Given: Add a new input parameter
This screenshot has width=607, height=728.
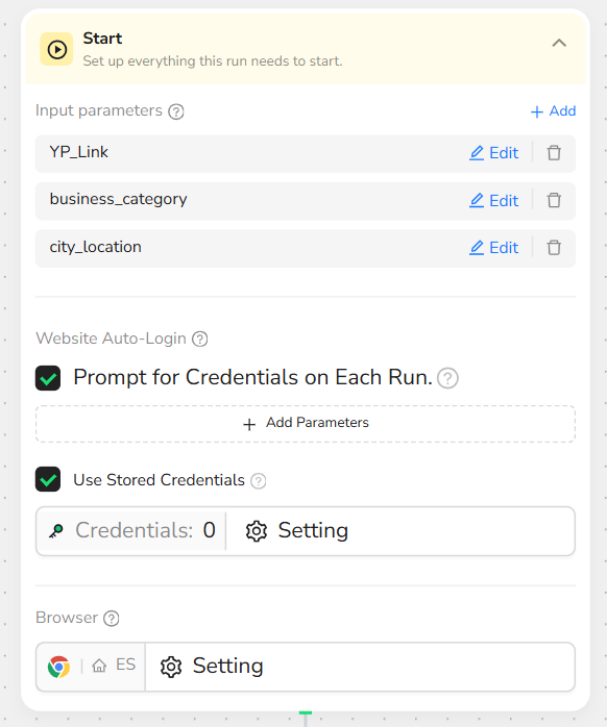Looking at the screenshot, I should click(553, 111).
